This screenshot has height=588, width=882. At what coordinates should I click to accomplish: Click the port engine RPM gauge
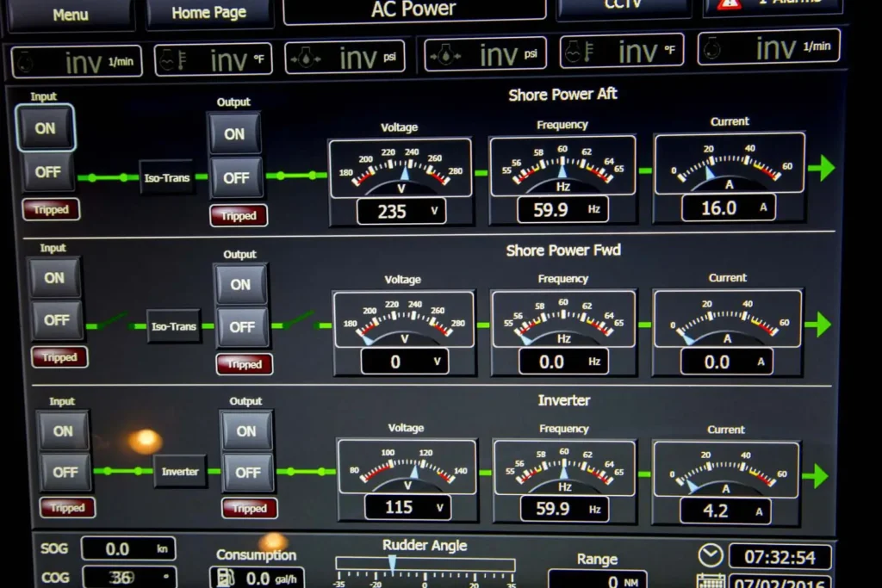click(77, 61)
